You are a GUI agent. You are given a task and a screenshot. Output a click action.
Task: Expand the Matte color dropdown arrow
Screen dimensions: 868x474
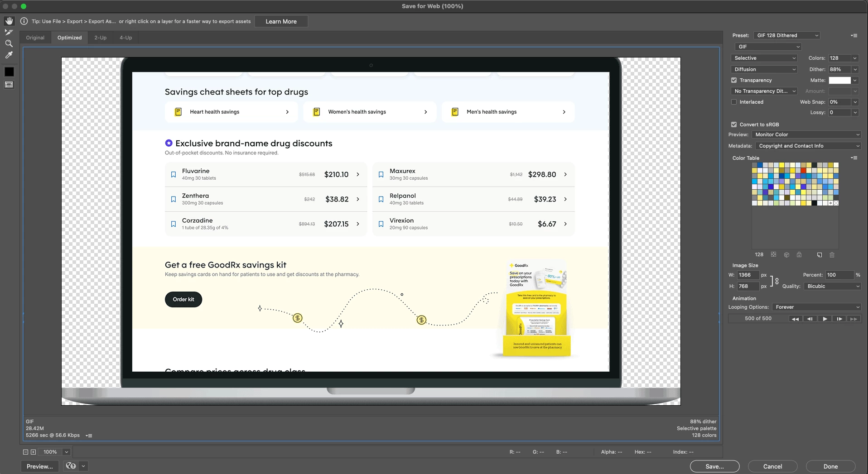coord(855,80)
